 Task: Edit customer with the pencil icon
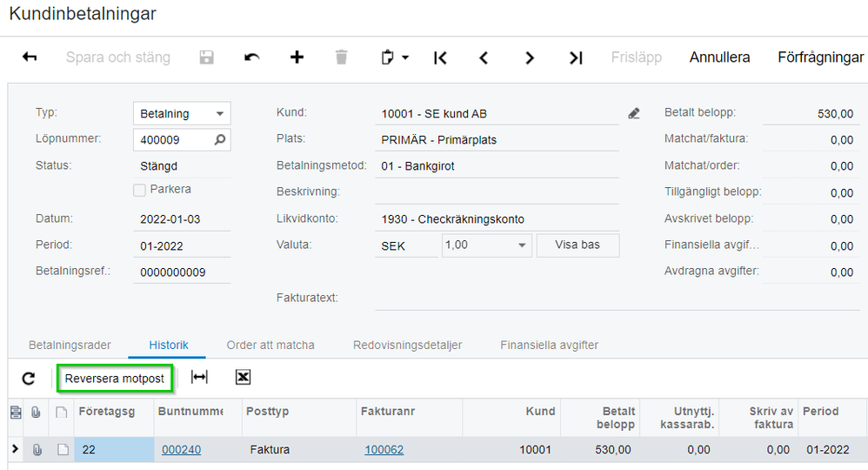click(634, 114)
